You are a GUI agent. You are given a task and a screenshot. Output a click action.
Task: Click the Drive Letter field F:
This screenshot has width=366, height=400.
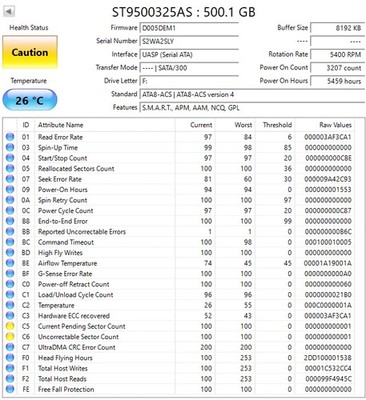[189, 81]
